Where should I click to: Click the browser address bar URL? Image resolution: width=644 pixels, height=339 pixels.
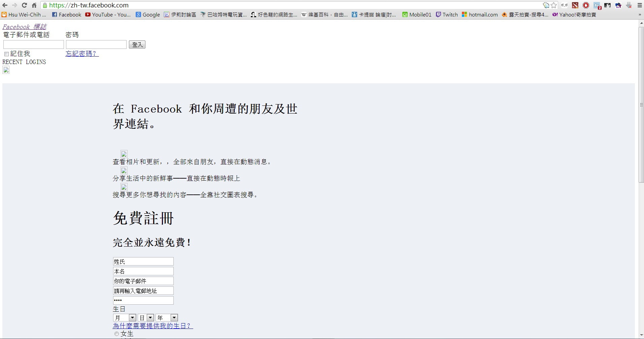point(89,5)
